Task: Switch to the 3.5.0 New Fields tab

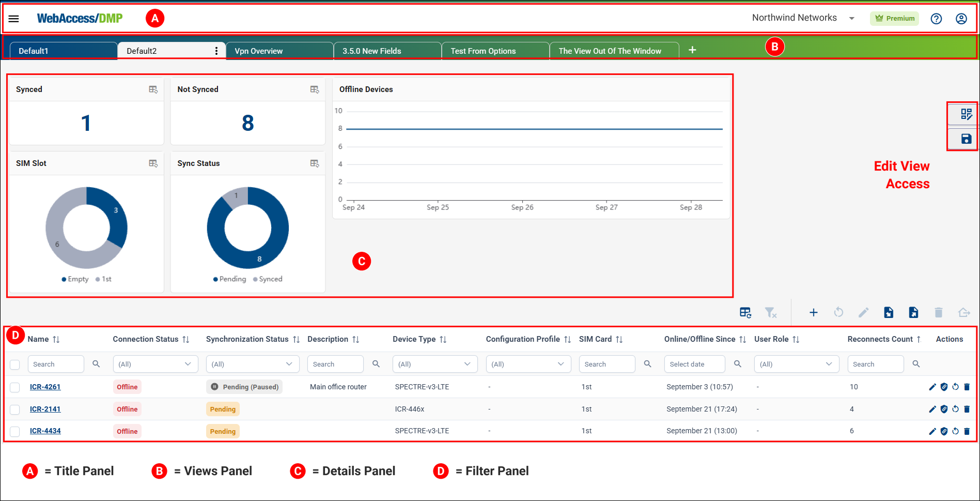Action: click(387, 51)
